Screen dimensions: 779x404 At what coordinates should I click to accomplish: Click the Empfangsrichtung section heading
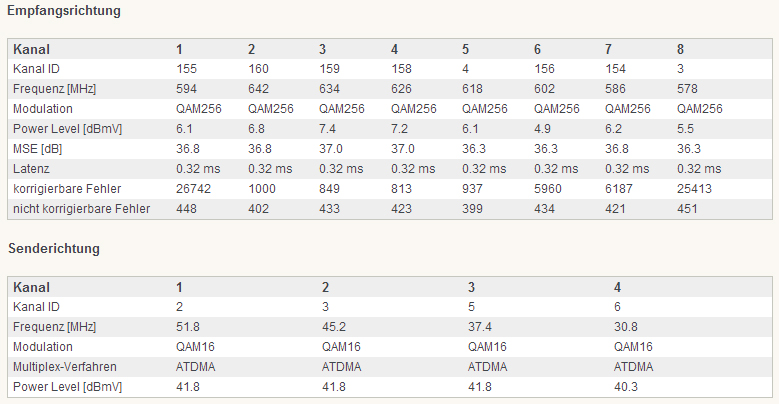tap(64, 11)
